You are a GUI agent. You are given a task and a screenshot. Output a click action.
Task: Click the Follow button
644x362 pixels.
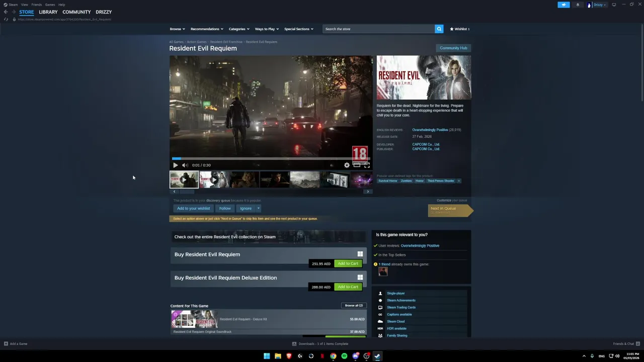coord(225,208)
